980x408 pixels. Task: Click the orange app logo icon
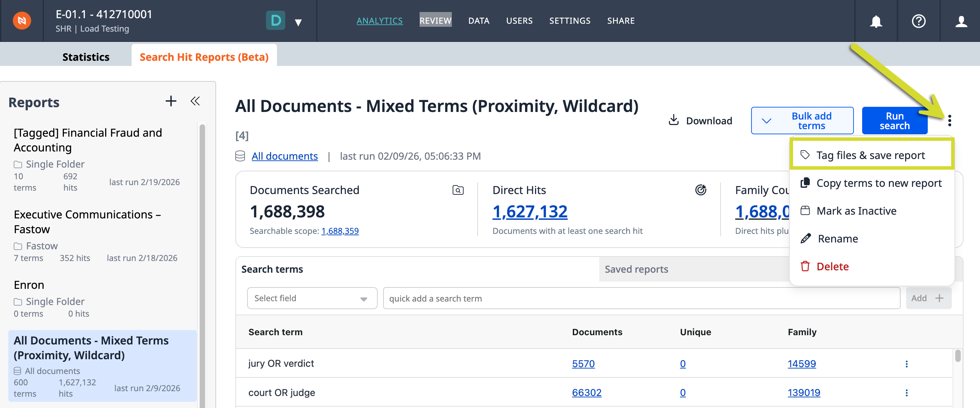pyautogui.click(x=22, y=21)
